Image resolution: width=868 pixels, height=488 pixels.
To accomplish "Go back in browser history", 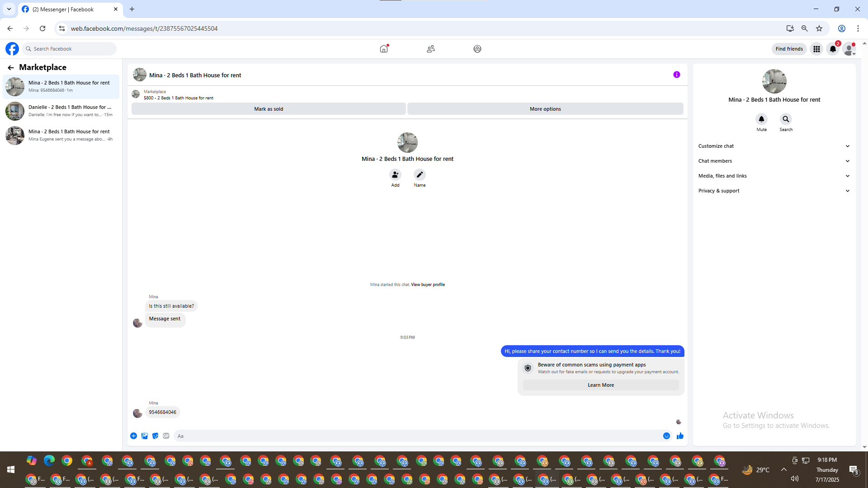I will (10, 28).
